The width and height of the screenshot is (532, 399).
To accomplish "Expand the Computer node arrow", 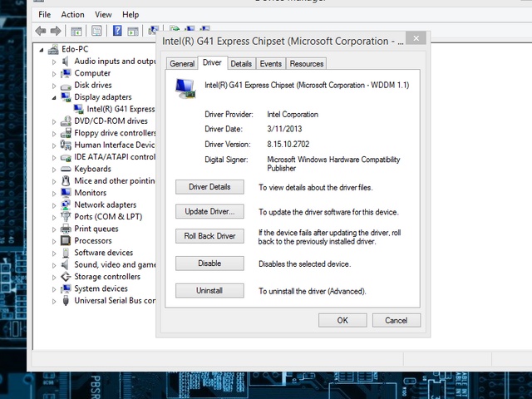I will tap(54, 74).
